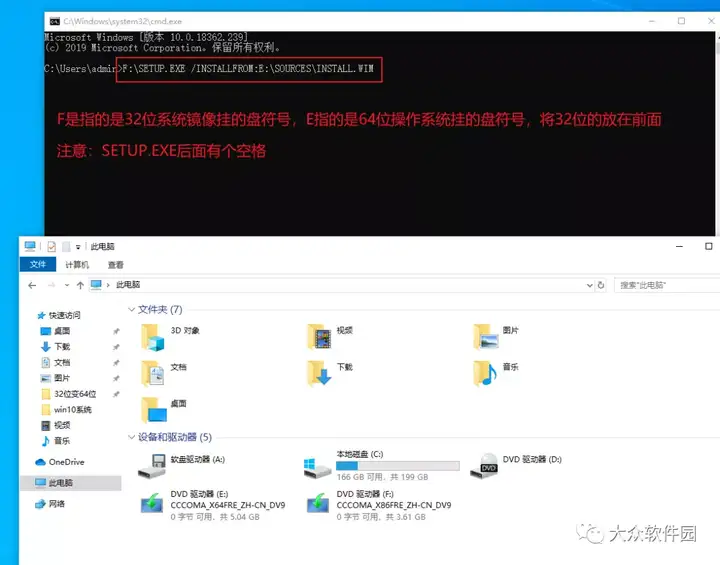Minimize the 此电脑 Explorer window
The width and height of the screenshot is (720, 565).
(680, 247)
